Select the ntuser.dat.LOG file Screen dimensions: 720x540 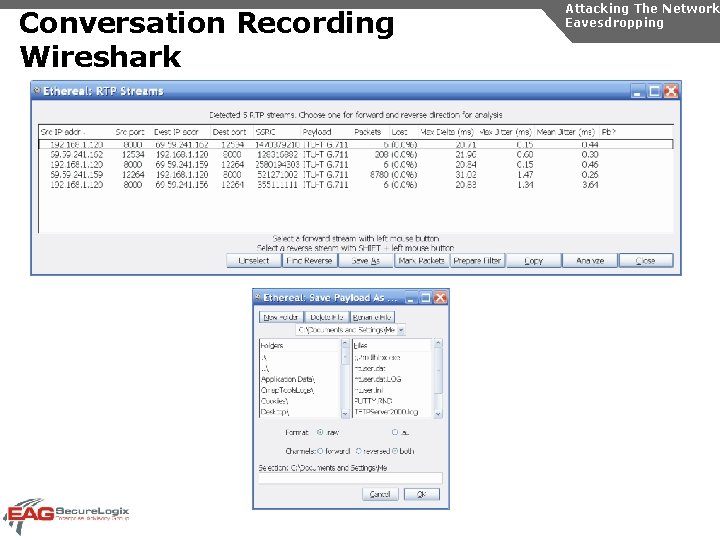pyautogui.click(x=378, y=379)
